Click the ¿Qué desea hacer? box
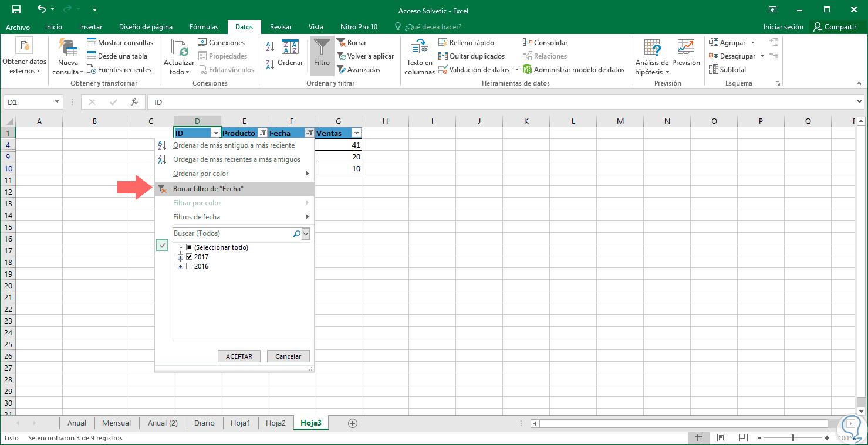868x445 pixels. [428, 27]
